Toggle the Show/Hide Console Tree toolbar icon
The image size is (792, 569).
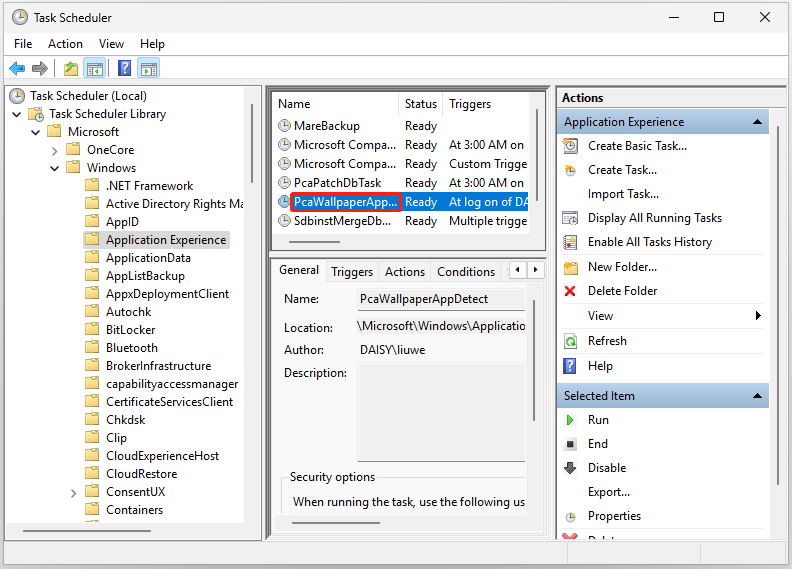click(x=95, y=68)
